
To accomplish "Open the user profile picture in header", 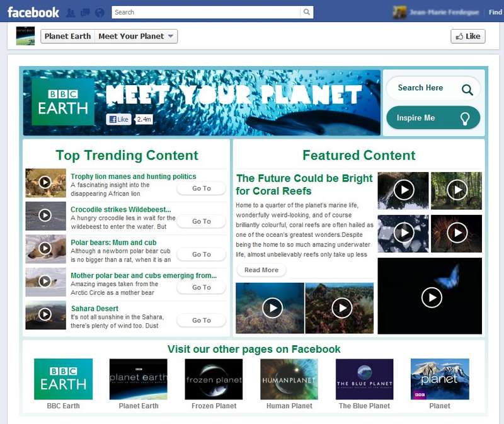I will 399,13.
